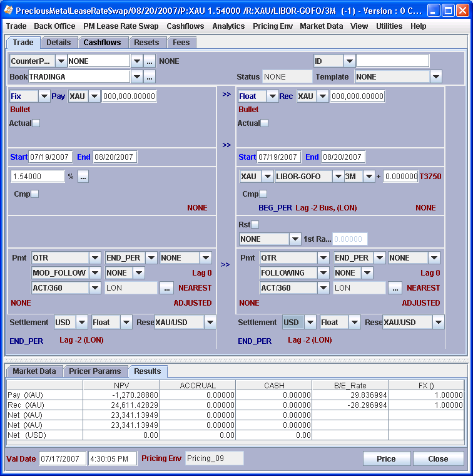Enable receive leg Cmp checkbox
This screenshot has width=473, height=476.
tap(263, 194)
